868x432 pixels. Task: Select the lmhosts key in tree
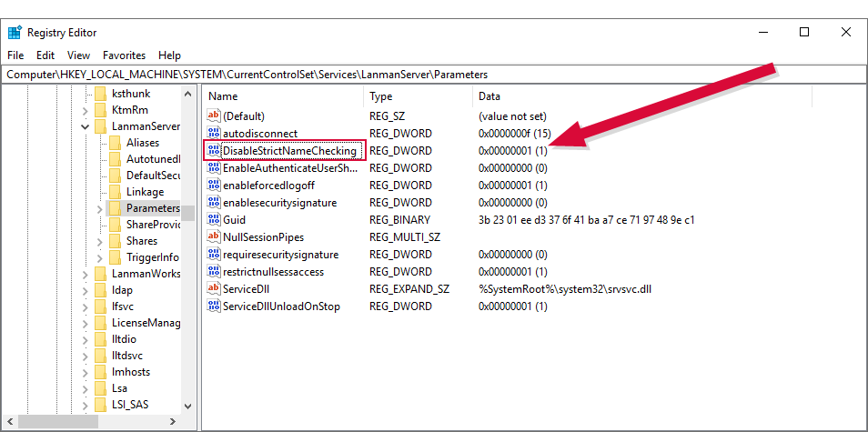click(x=131, y=372)
